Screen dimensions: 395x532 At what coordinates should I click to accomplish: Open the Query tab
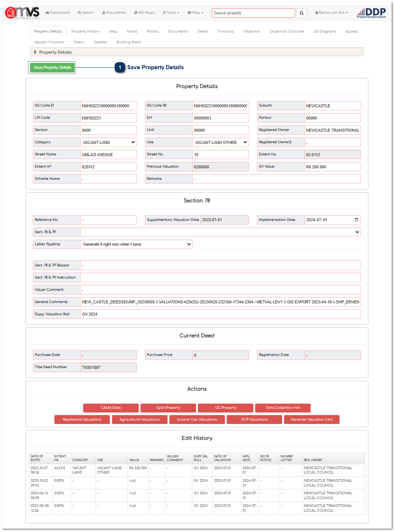tap(79, 42)
